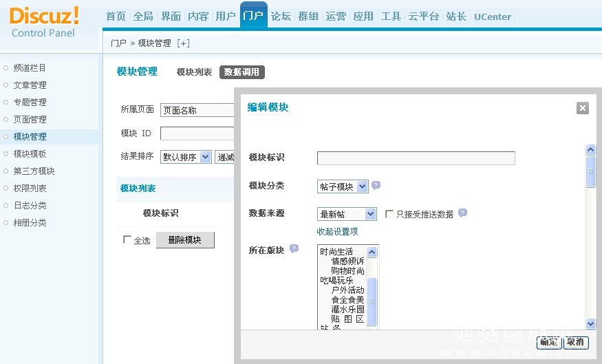Open the 云平台 top menu
The height and width of the screenshot is (364, 602).
click(x=424, y=17)
